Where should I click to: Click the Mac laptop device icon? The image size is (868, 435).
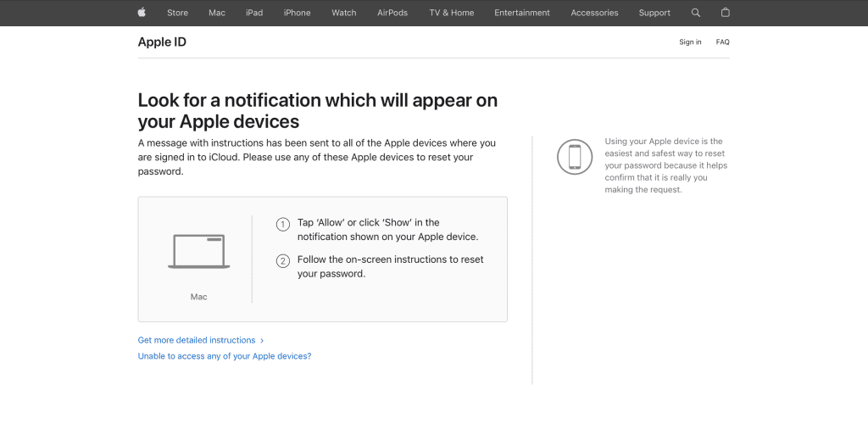coord(198,252)
